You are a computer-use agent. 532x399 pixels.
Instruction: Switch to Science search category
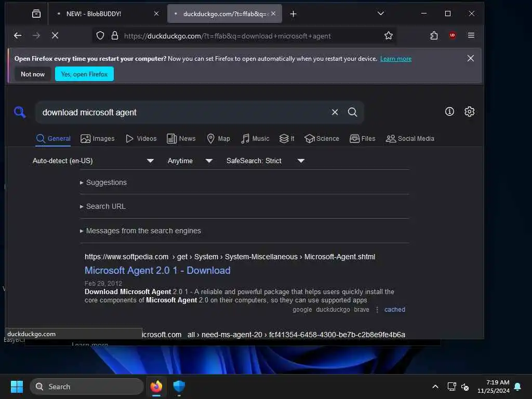pos(322,139)
